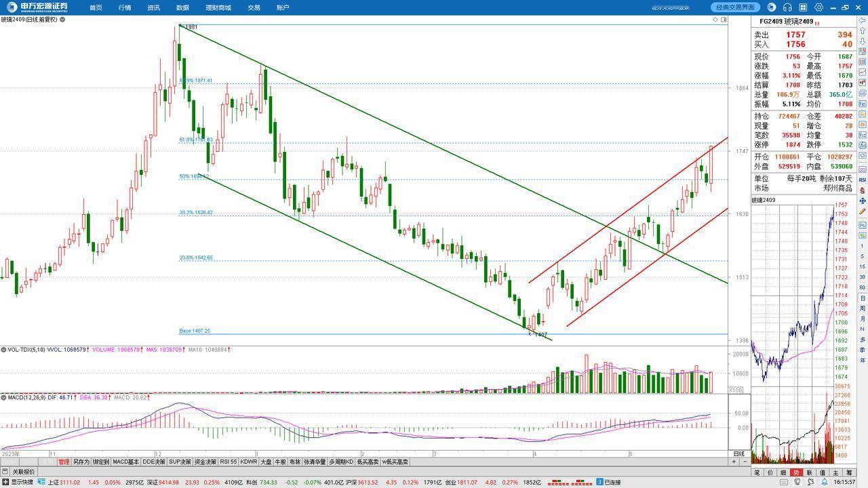
Task: Select the 细 tab under intraday chart
Action: pyautogui.click(x=783, y=472)
